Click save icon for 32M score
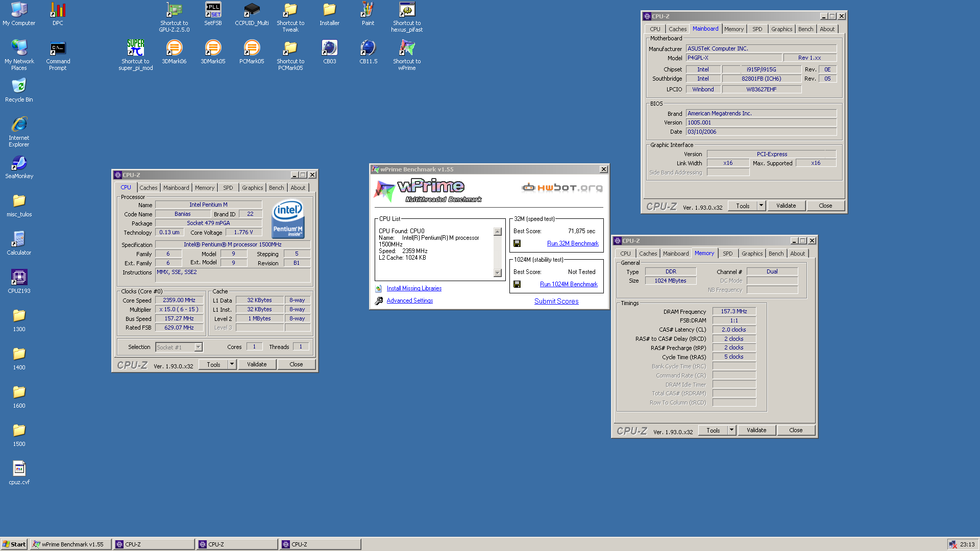 click(517, 243)
